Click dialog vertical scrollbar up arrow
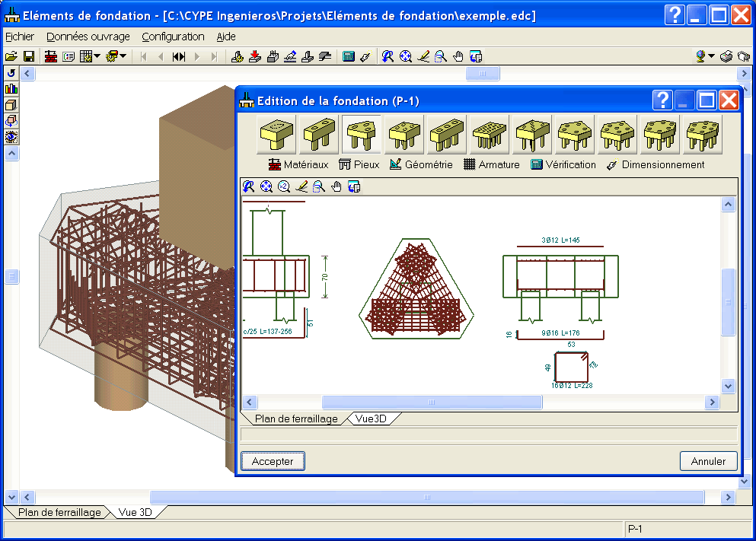The height and width of the screenshot is (541, 756). (728, 204)
